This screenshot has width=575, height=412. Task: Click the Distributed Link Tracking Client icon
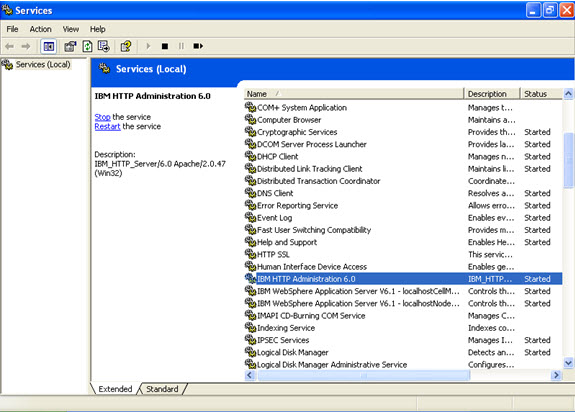point(250,169)
